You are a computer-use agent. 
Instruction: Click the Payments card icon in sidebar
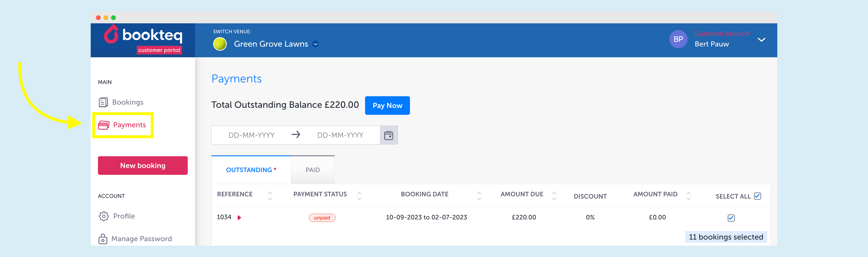103,125
